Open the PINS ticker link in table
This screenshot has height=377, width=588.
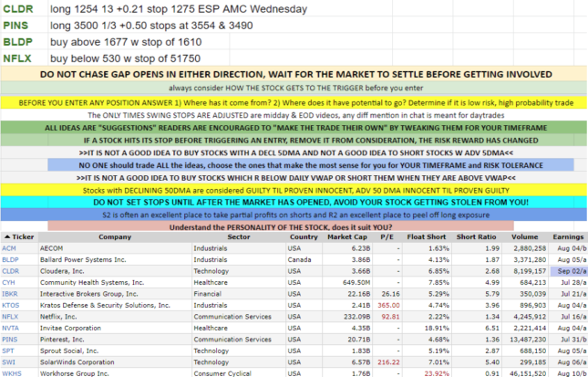pyautogui.click(x=10, y=340)
